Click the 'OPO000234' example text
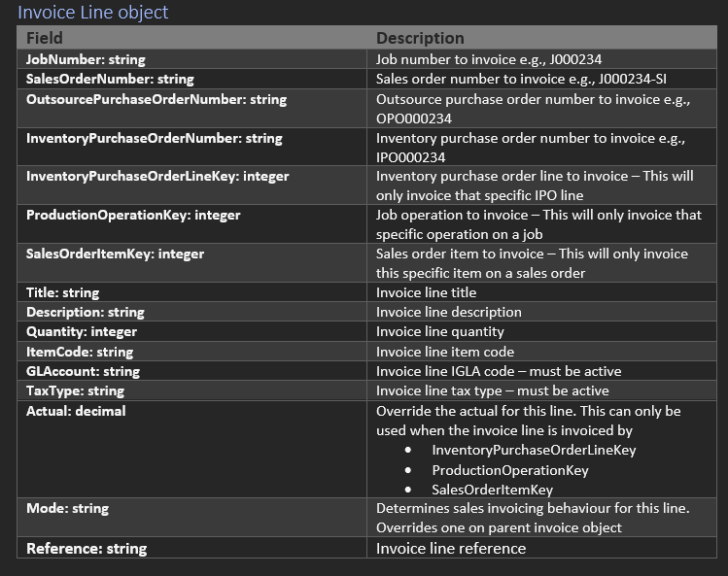The image size is (728, 576). point(414,119)
